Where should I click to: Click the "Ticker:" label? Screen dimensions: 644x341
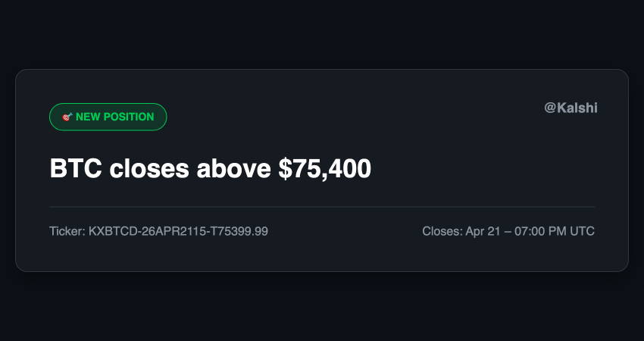(67, 230)
